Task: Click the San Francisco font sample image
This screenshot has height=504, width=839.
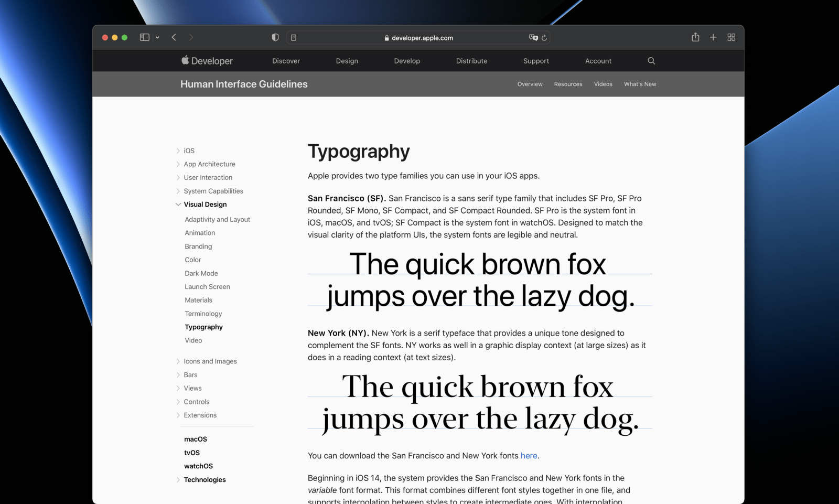Action: [480, 281]
